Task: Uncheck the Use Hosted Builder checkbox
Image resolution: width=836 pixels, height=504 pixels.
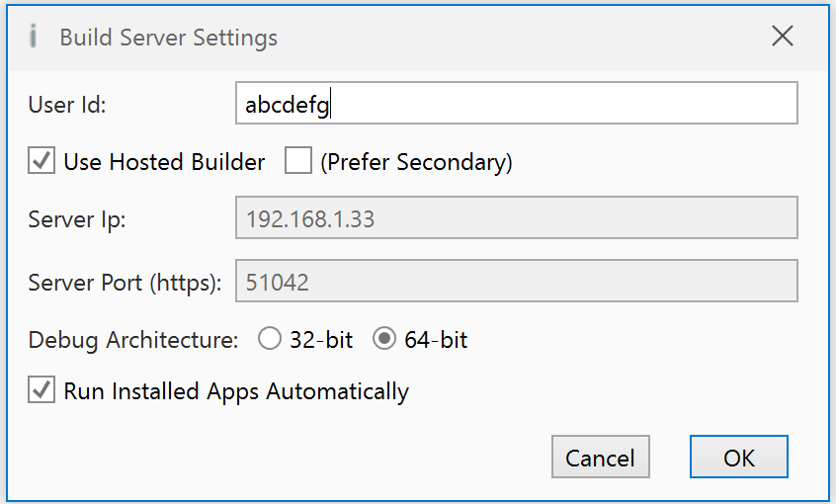Action: pyautogui.click(x=42, y=161)
